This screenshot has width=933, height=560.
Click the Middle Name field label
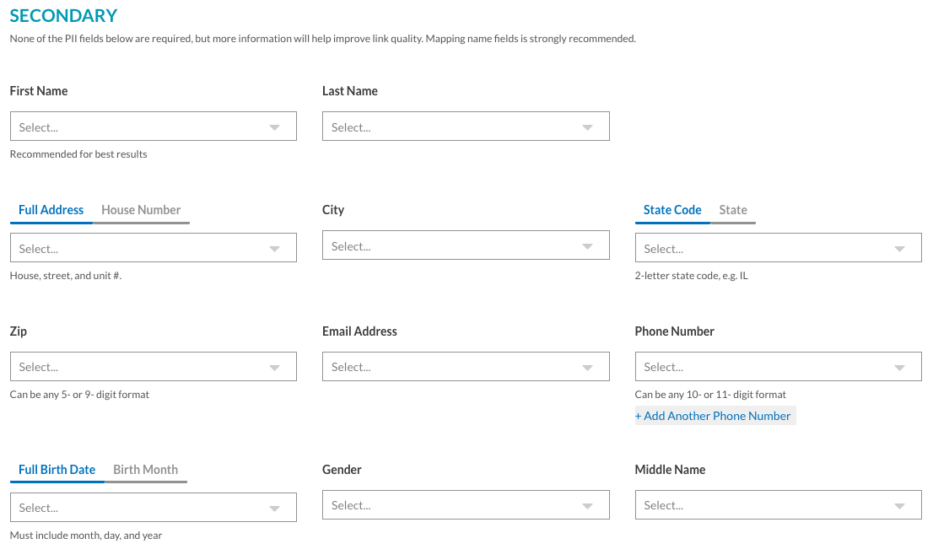click(670, 470)
